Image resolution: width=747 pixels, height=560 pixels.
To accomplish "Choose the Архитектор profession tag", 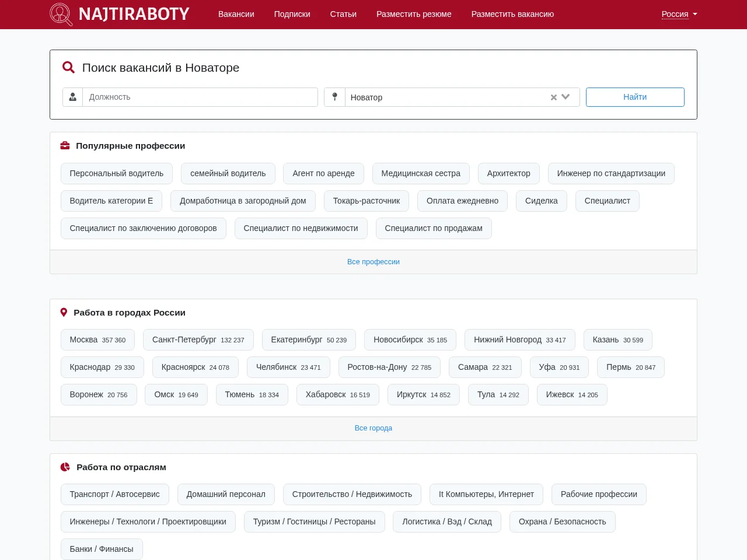I will [x=509, y=173].
